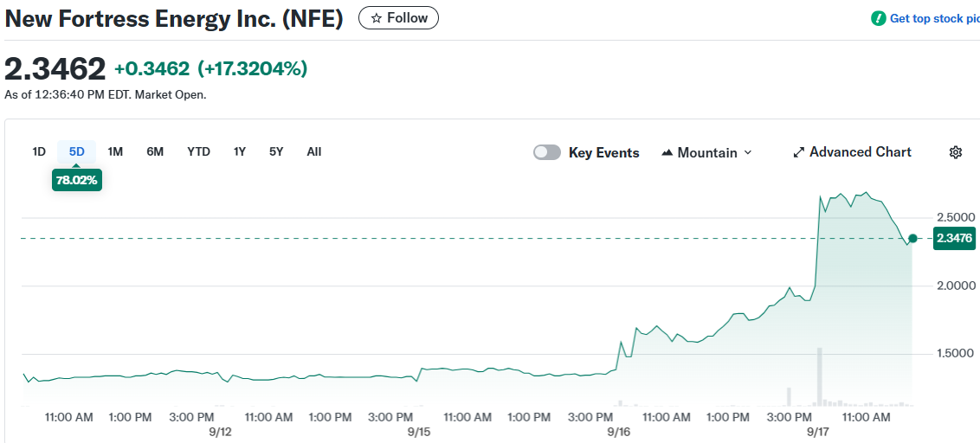980x443 pixels.
Task: Select the 1M time range
Action: [x=115, y=151]
